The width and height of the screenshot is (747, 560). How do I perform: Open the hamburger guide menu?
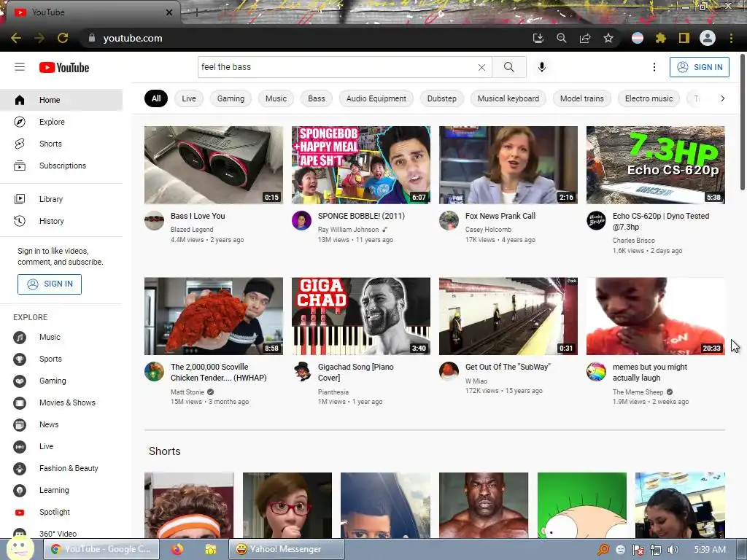tap(20, 67)
